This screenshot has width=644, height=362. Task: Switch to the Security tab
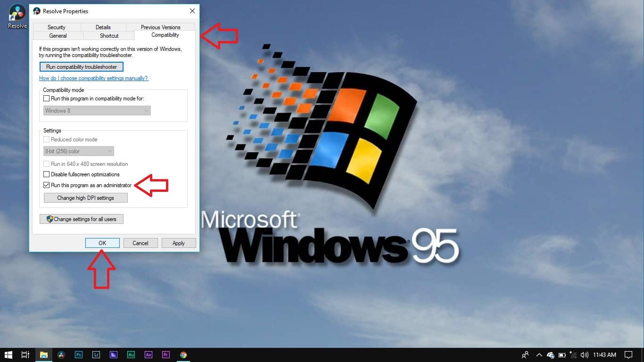point(57,27)
